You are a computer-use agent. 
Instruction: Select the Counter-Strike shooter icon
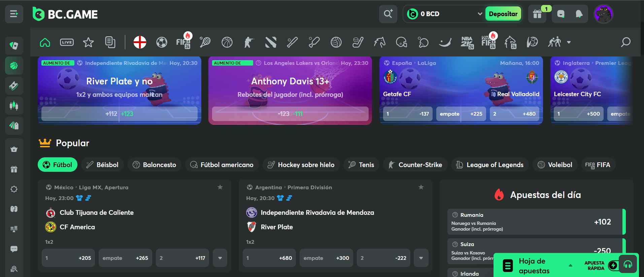(248, 42)
